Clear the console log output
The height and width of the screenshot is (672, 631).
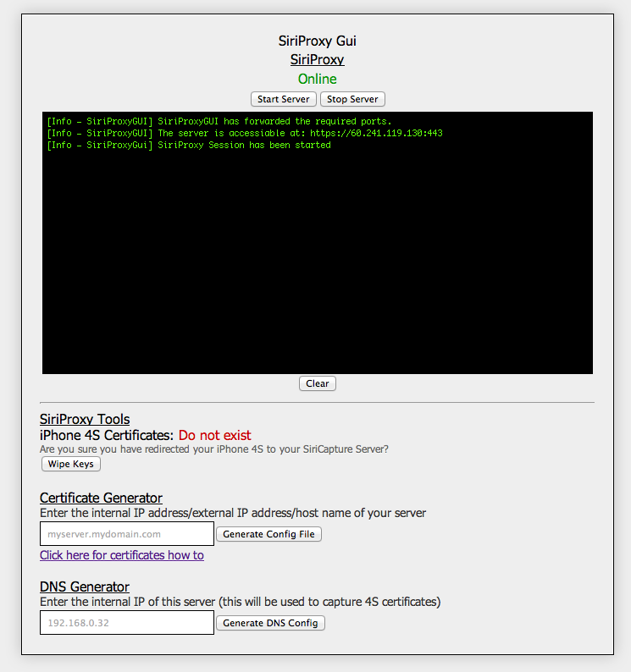[318, 383]
